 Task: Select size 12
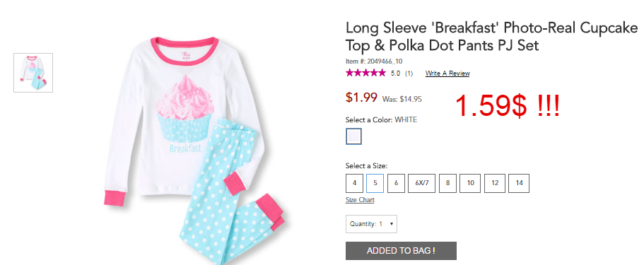[x=495, y=183]
